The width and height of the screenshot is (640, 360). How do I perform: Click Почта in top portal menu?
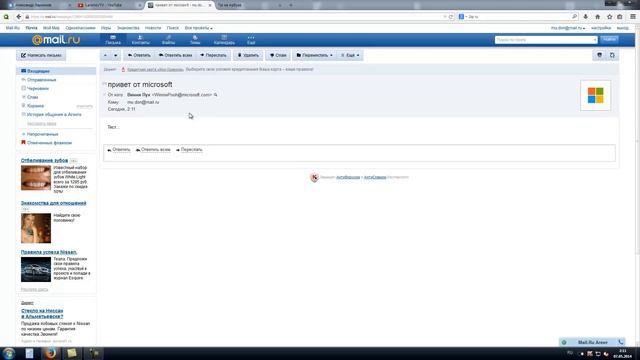pyautogui.click(x=31, y=28)
